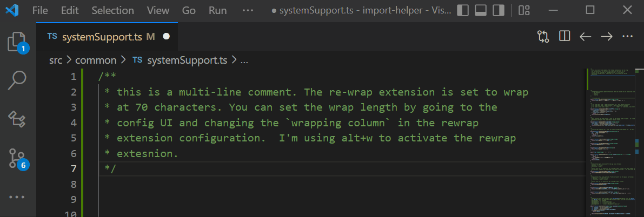The image size is (644, 217).
Task: Select the systemSupport.ts editor tab
Action: pyautogui.click(x=108, y=37)
